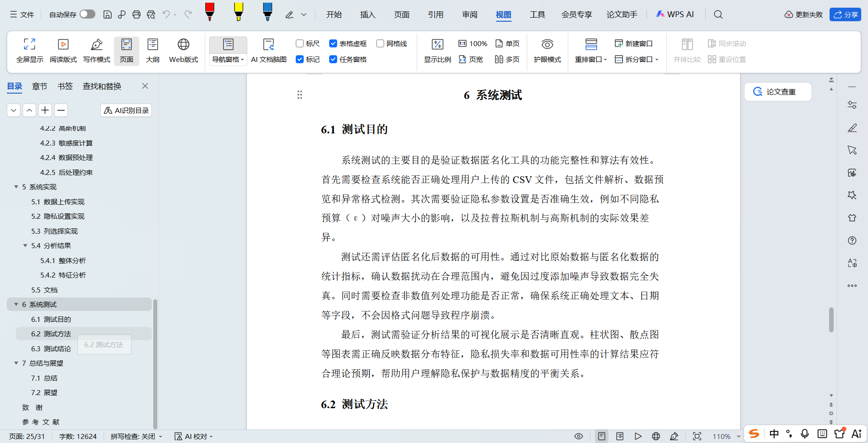Click the pen style icon in the right sidebar
The width and height of the screenshot is (868, 443).
point(852,127)
